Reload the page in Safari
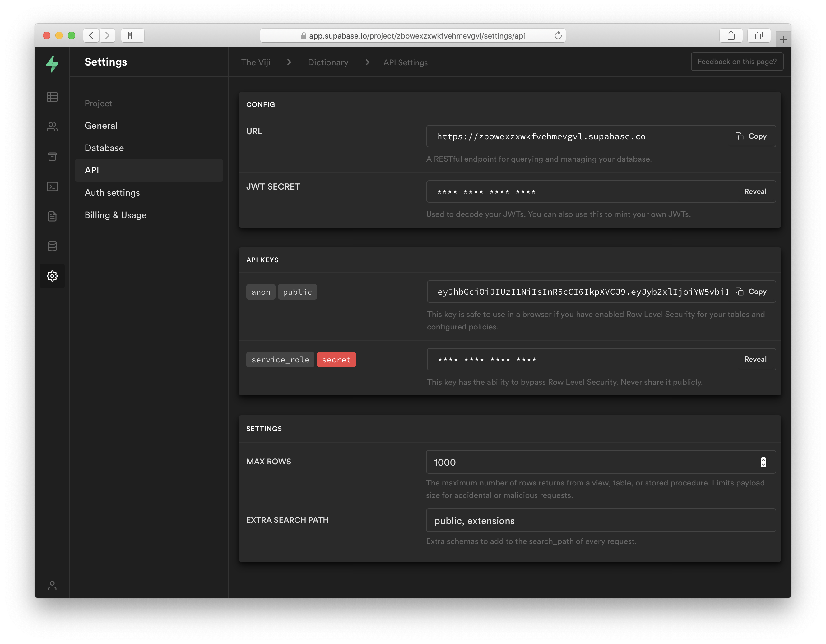 point(558,35)
